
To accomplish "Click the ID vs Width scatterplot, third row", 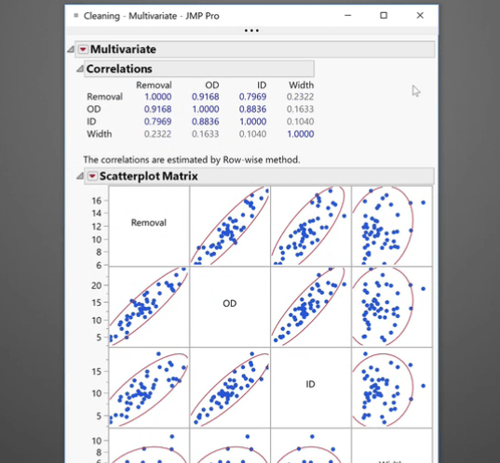I will 392,387.
